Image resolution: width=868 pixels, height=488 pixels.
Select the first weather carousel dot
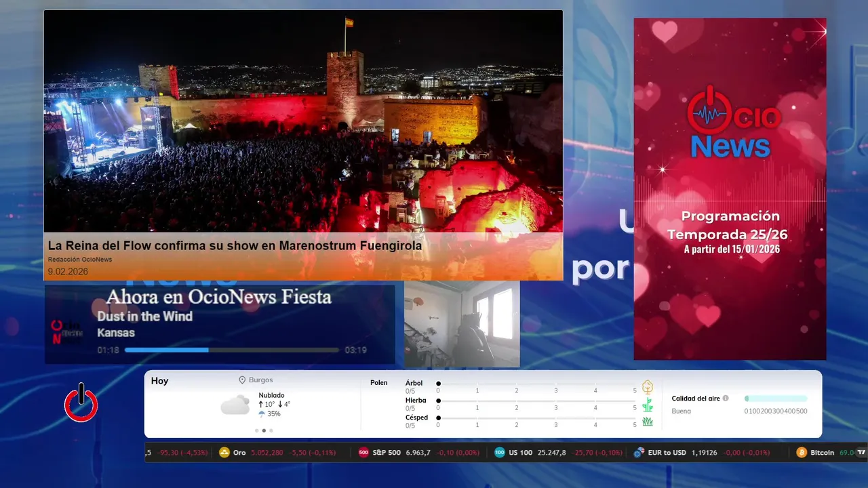tap(256, 430)
